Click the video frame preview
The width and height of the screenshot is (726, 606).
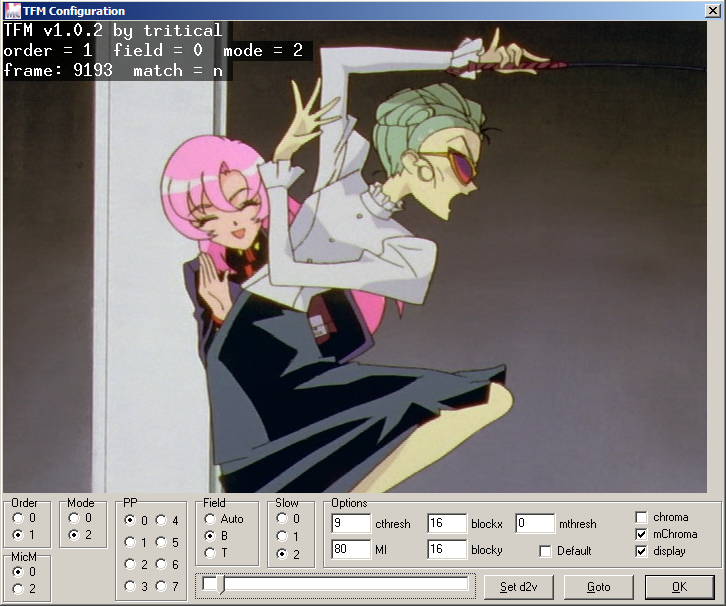(355, 257)
